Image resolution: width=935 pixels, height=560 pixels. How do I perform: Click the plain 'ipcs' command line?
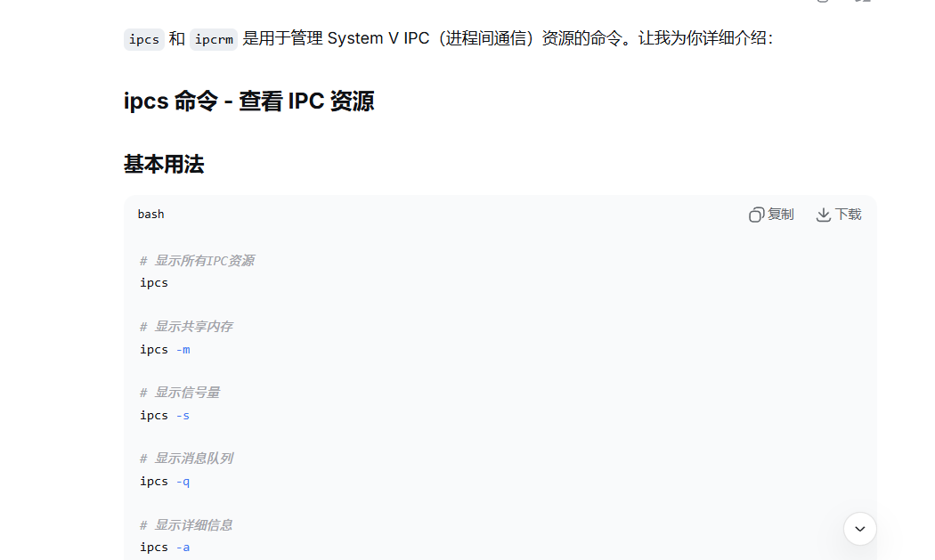154,283
